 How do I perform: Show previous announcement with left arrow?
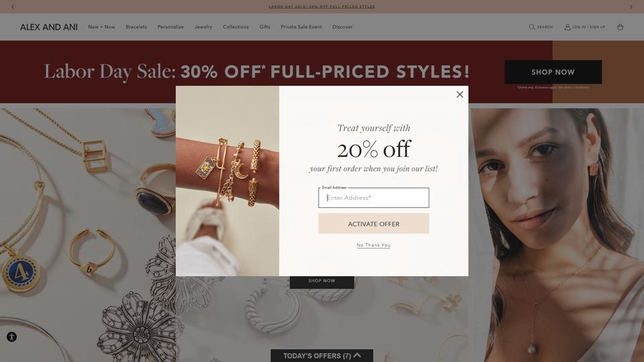point(13,7)
